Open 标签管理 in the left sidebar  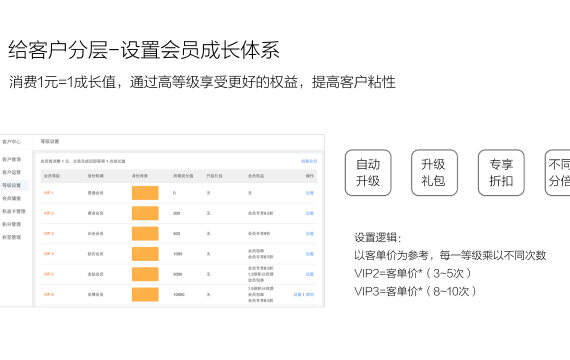point(11,237)
